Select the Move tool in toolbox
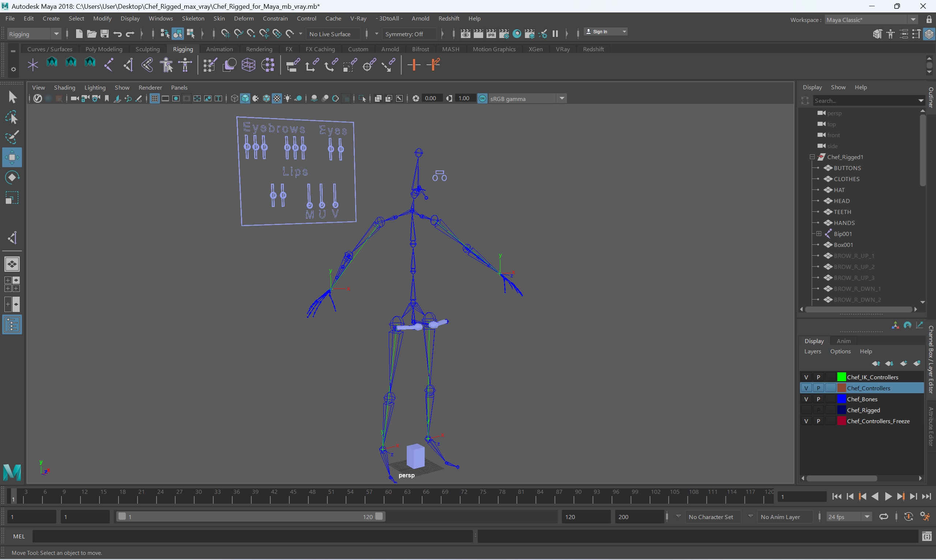The image size is (936, 560). (x=12, y=157)
